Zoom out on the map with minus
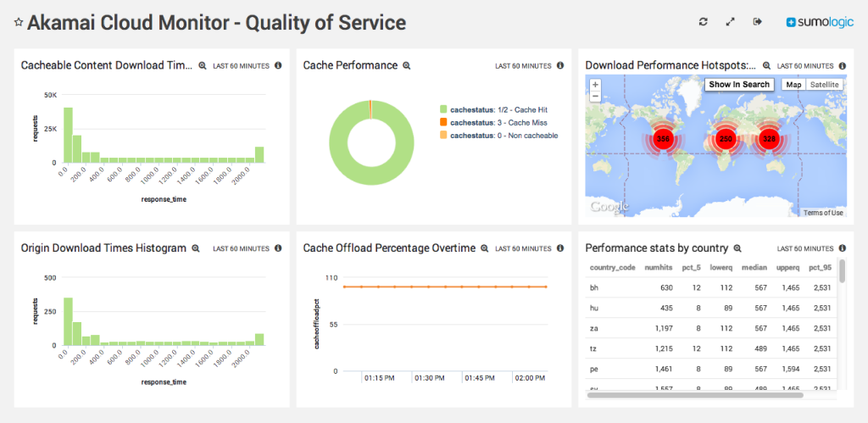 click(x=595, y=96)
